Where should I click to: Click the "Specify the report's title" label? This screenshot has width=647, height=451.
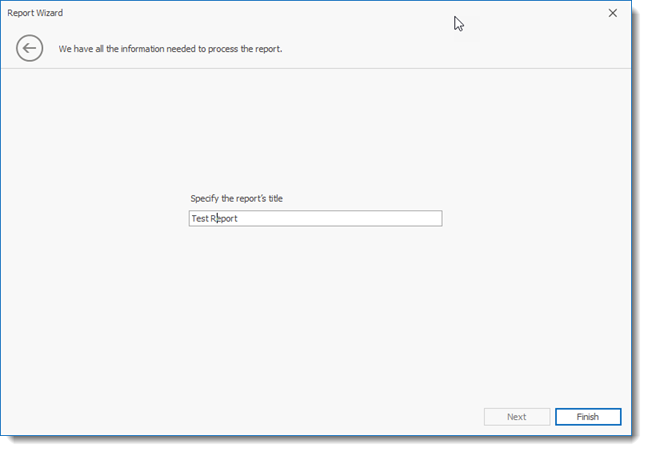pos(236,198)
